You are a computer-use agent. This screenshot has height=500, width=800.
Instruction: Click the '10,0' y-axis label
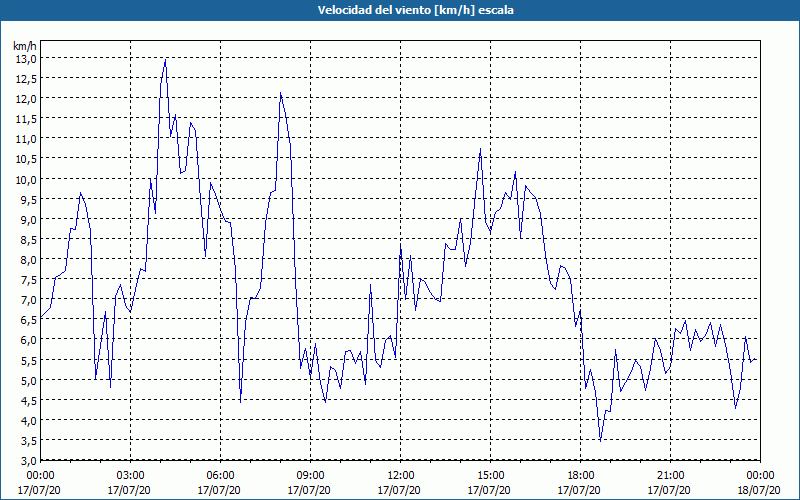point(26,179)
